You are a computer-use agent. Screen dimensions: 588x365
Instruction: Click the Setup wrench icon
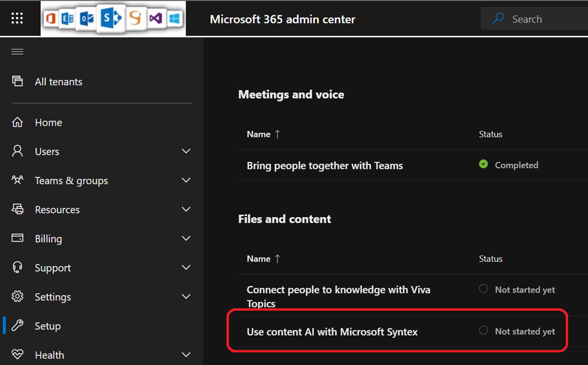[17, 326]
